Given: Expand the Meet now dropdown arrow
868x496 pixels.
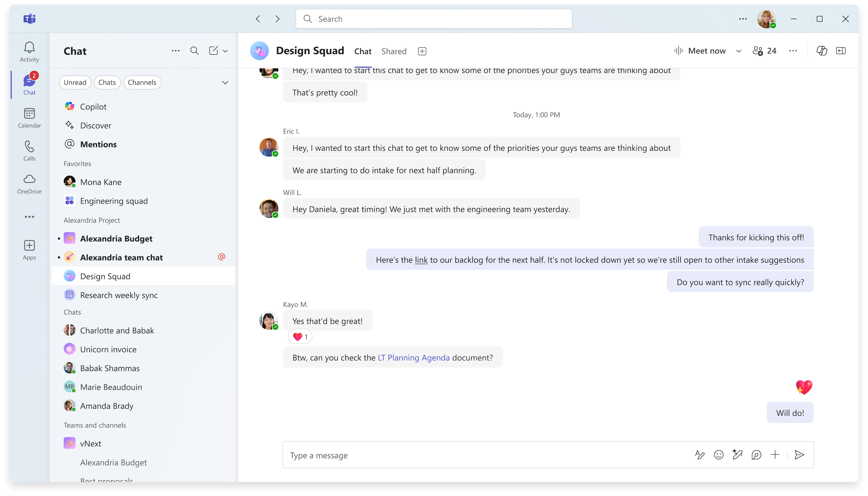Looking at the screenshot, I should pyautogui.click(x=739, y=51).
